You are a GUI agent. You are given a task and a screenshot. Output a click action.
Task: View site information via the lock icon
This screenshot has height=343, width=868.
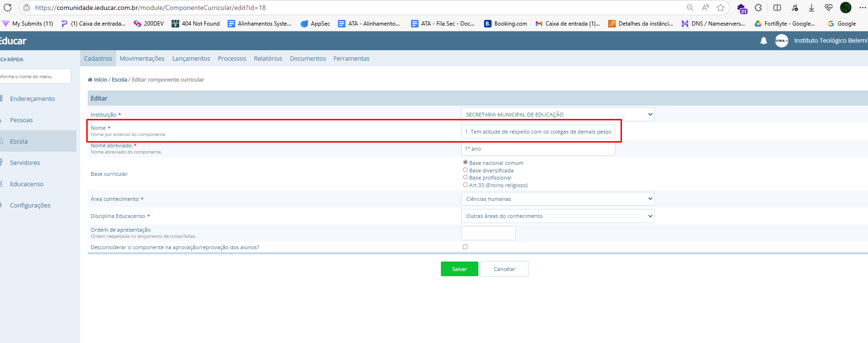click(27, 8)
